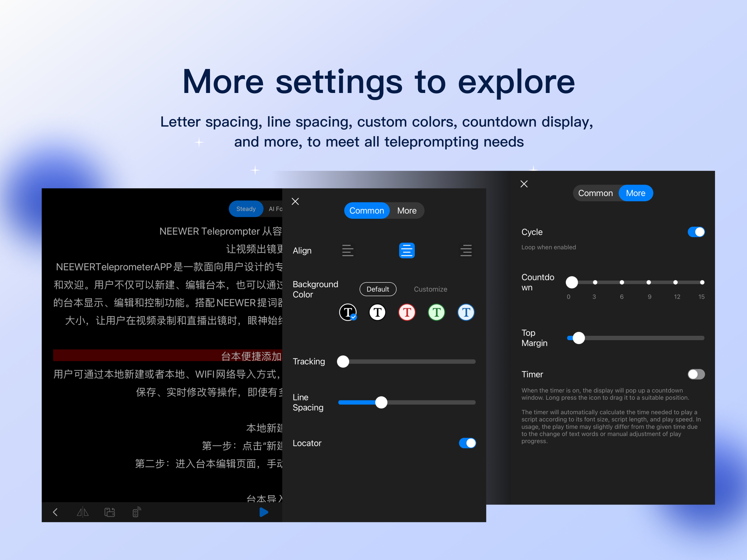This screenshot has width=747, height=560.
Task: Click the "Background Color" label
Action: tap(315, 289)
